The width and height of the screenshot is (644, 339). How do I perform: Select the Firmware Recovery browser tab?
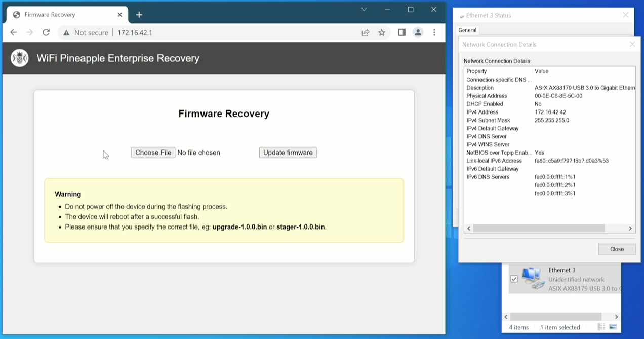pos(67,15)
